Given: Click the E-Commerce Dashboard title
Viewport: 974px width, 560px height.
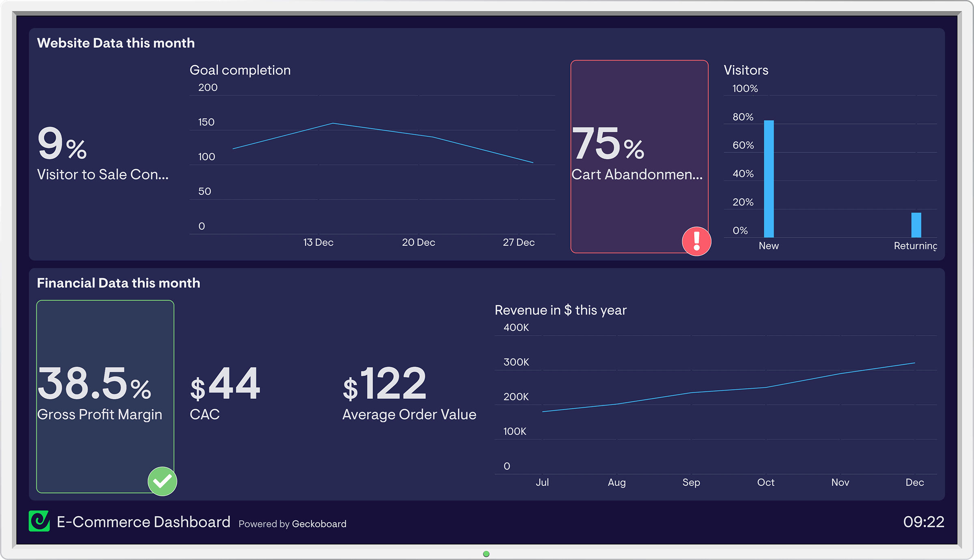Looking at the screenshot, I should pyautogui.click(x=144, y=522).
